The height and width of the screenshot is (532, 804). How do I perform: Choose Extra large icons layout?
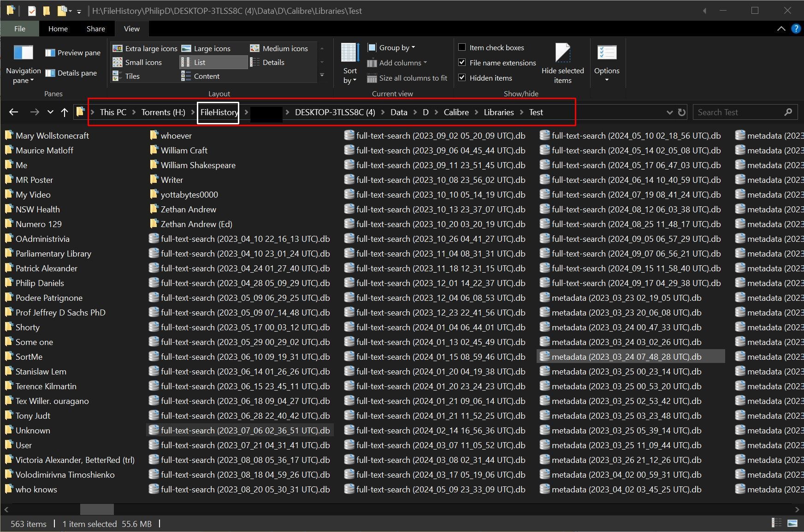(145, 48)
